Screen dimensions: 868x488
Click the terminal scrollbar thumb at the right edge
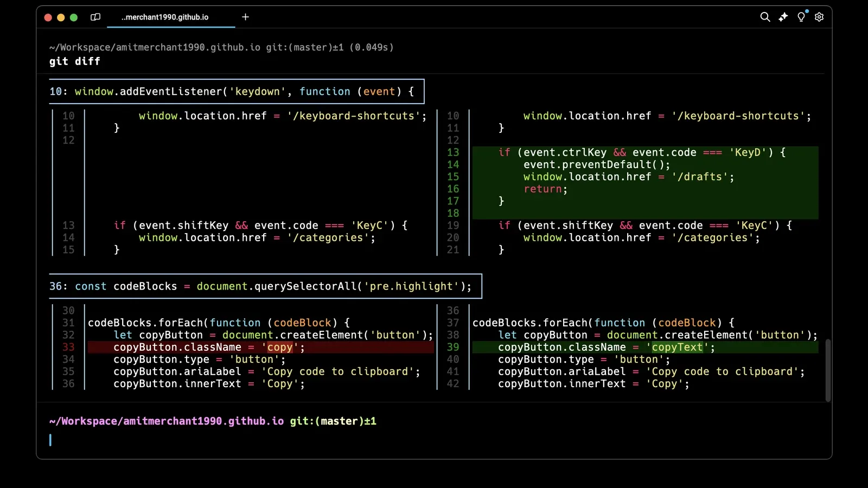[x=828, y=370]
